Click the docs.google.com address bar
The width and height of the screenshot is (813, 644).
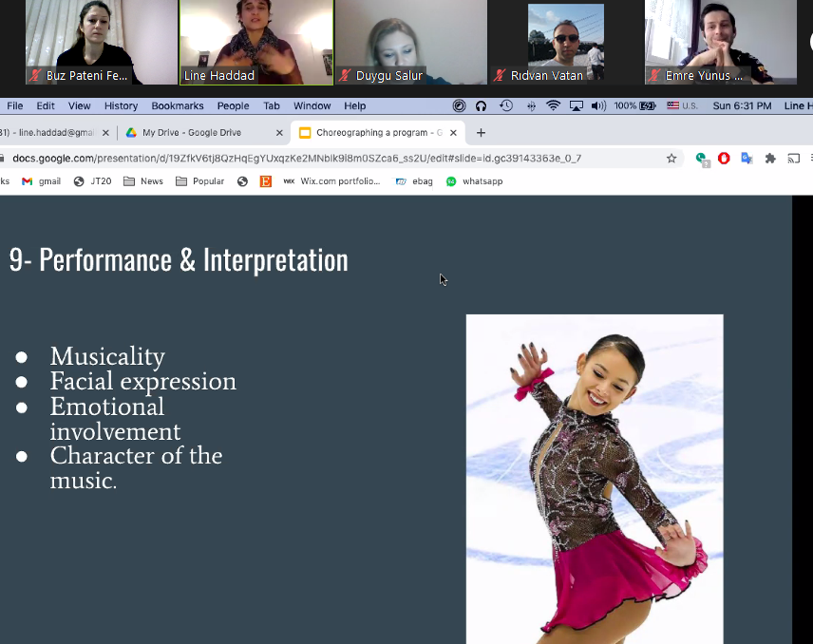[x=332, y=159]
